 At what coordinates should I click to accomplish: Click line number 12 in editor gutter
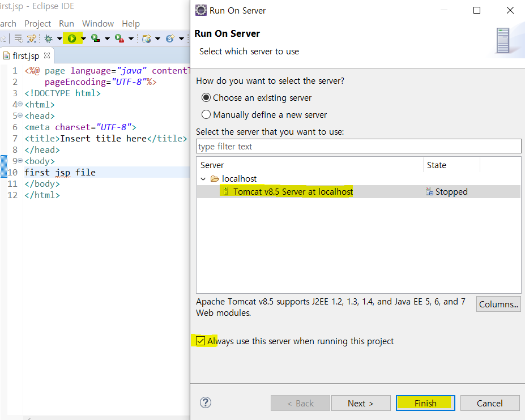pos(12,195)
